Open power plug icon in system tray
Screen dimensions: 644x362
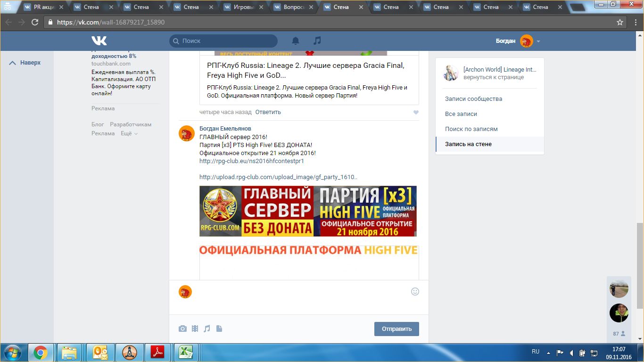[583, 353]
